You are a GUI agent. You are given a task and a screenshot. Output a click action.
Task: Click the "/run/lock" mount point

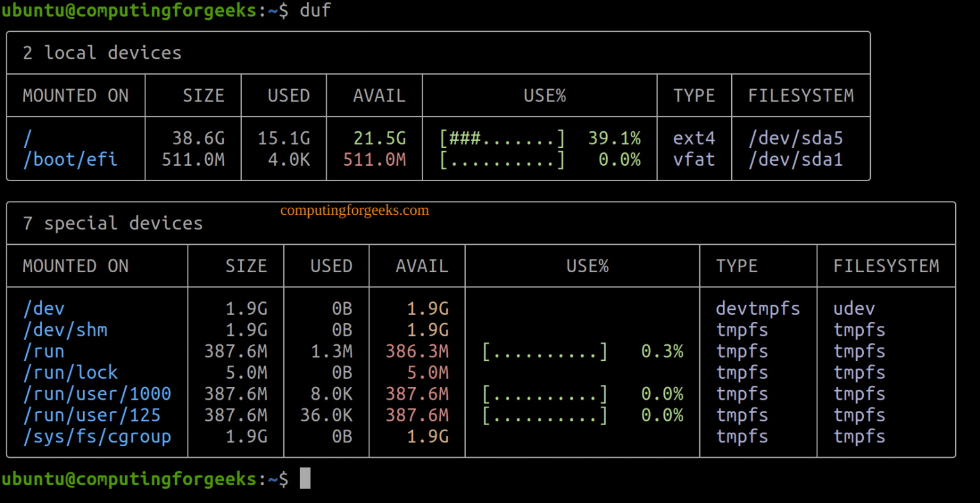(70, 372)
